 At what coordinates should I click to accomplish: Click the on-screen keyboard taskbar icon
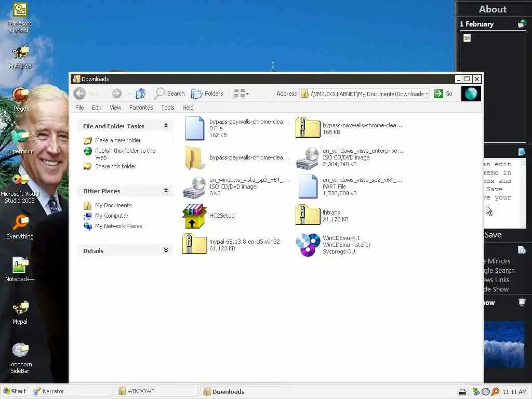coord(462,392)
